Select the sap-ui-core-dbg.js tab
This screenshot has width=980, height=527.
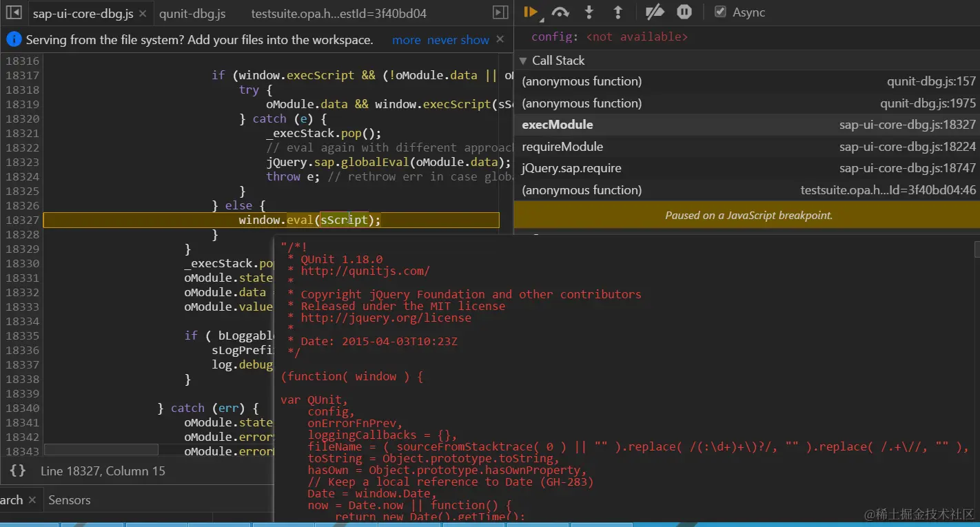tap(83, 14)
